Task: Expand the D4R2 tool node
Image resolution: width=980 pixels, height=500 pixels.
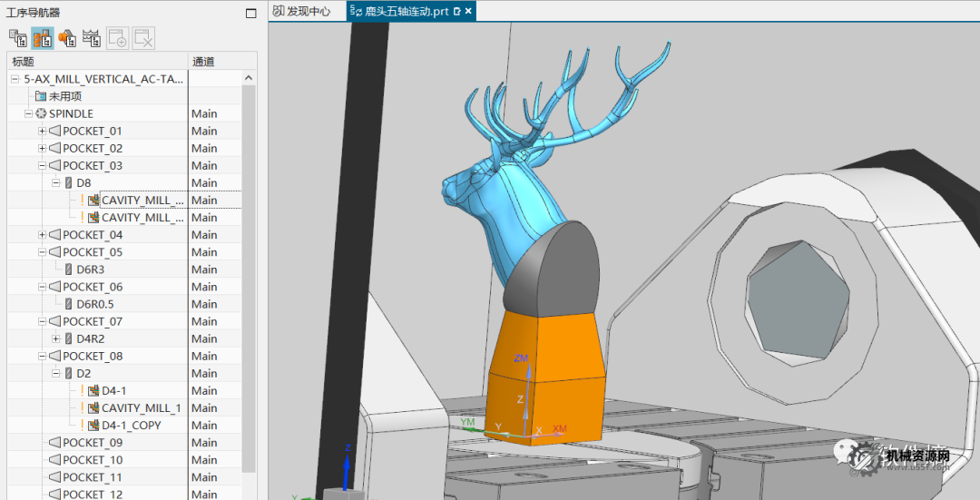Action: (x=55, y=338)
